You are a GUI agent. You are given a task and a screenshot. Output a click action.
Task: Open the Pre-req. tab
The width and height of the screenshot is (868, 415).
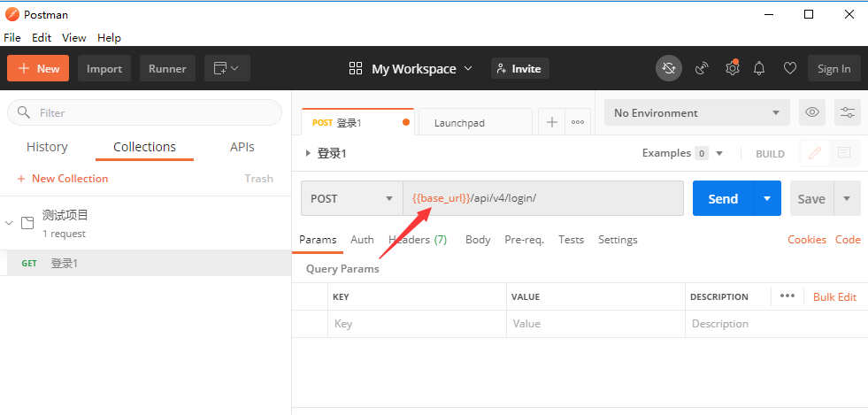tap(524, 240)
